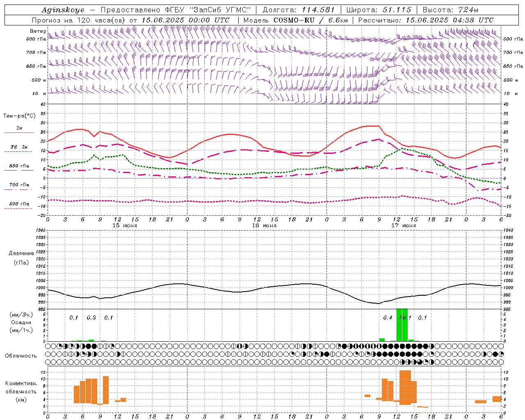Select the model label COSMO-RU / 6.6км

coord(310,20)
